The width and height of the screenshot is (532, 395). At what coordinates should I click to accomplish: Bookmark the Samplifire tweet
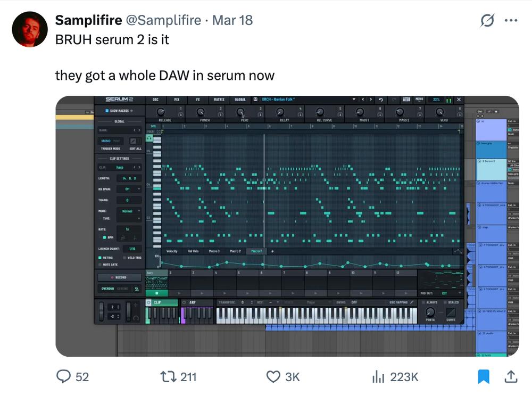[483, 377]
